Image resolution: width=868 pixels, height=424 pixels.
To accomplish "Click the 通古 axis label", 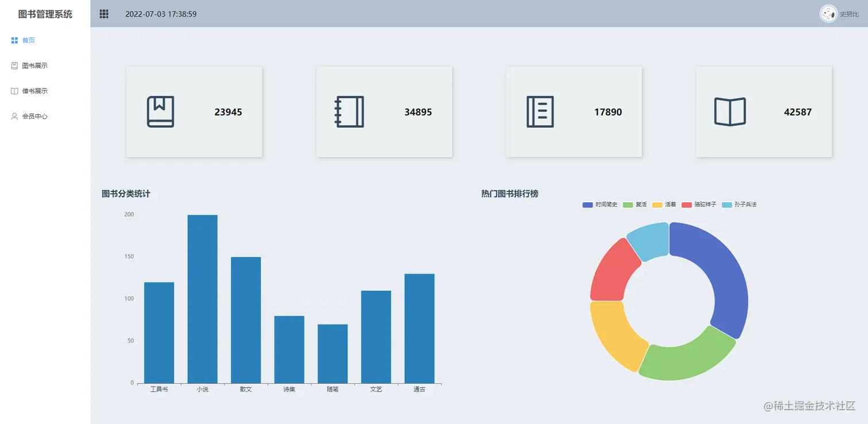I will click(420, 390).
